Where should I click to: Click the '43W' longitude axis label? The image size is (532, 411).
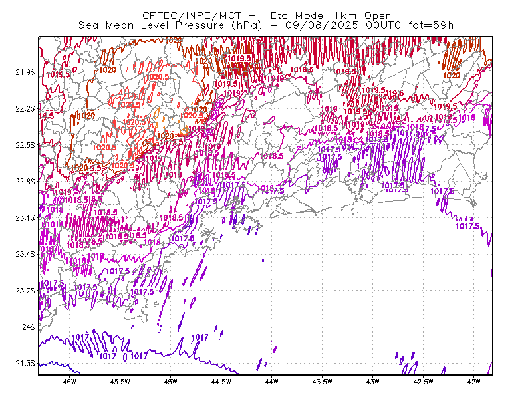tap(373, 382)
